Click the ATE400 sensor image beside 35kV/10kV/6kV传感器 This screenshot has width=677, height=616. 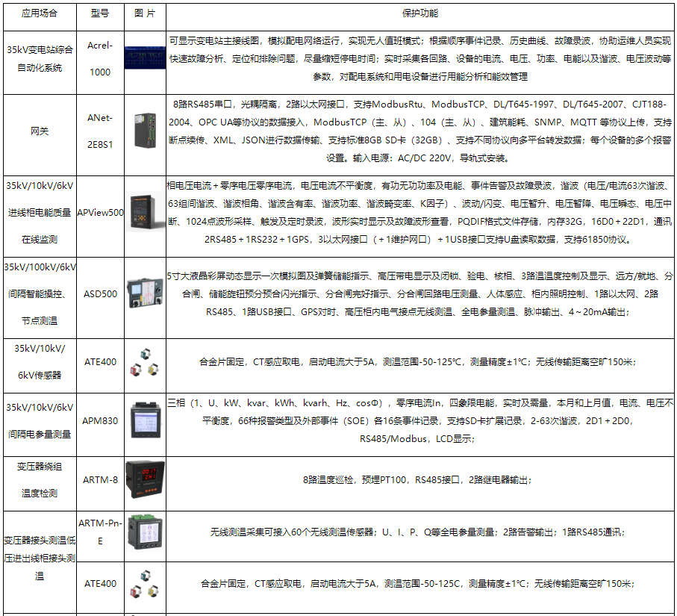tap(145, 362)
